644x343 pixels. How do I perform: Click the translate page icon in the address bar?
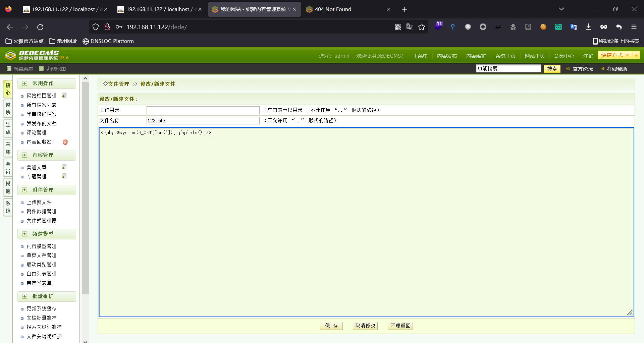click(x=410, y=27)
